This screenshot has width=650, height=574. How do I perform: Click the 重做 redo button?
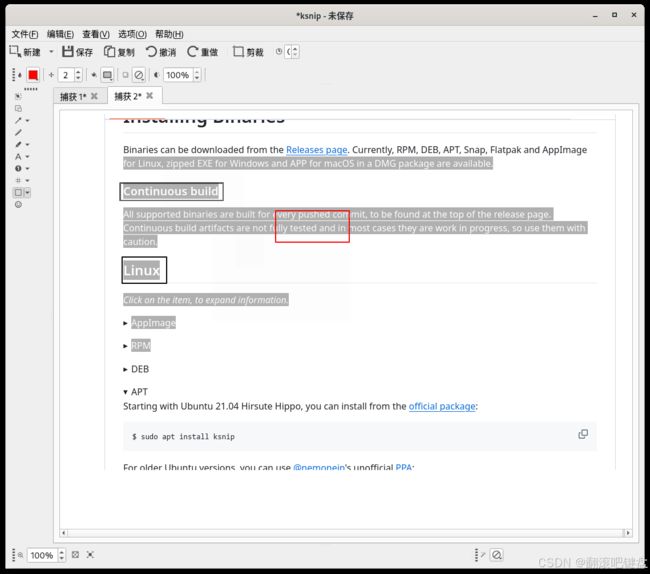pos(203,52)
